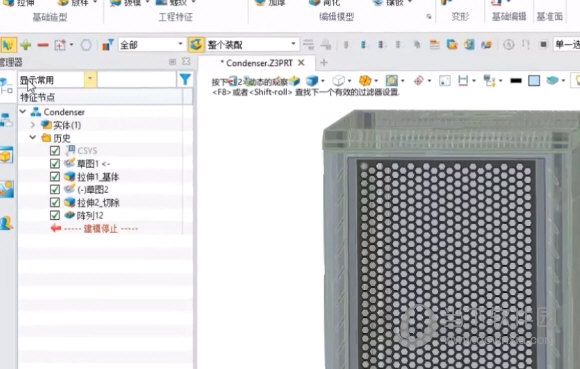Image resolution: width=580 pixels, height=369 pixels.
Task: Click the blue shaded cube display icon
Action: [x=312, y=80]
